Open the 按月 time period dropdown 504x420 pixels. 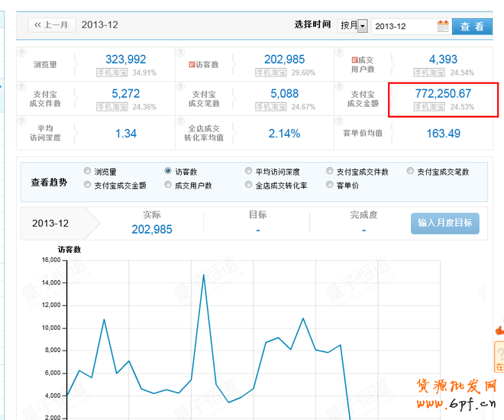point(354,26)
